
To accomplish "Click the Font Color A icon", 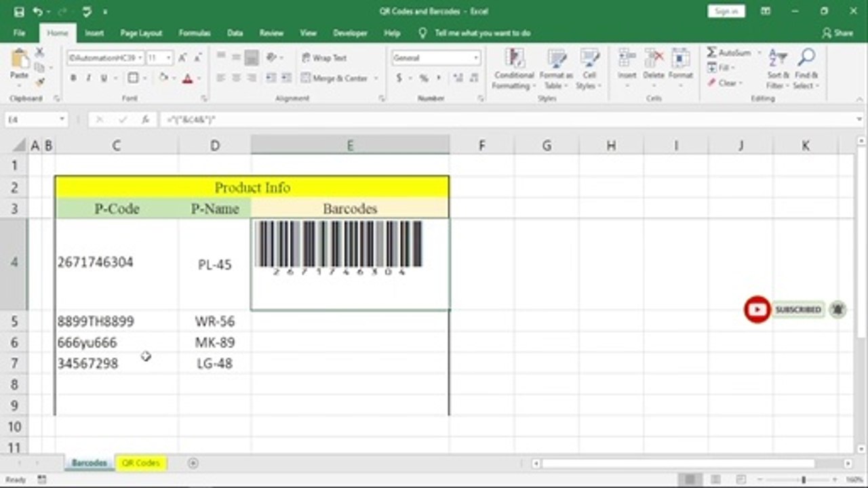I will (188, 78).
